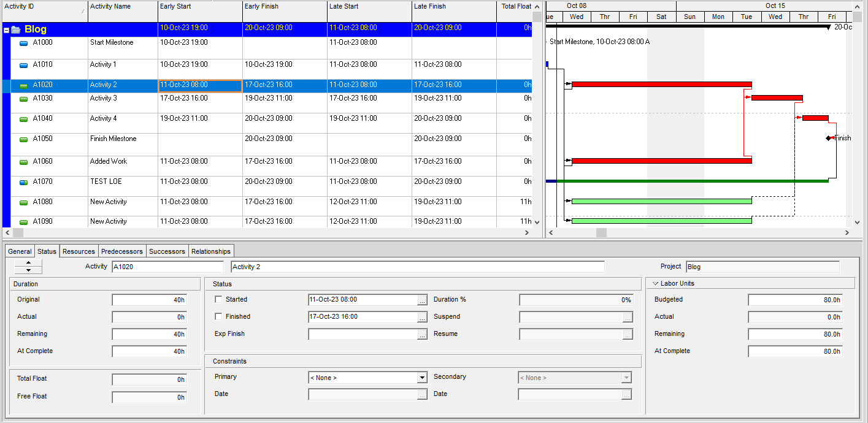Click the Finish Milestone diamond in Gantt chart
Image resolution: width=868 pixels, height=423 pixels.
[828, 139]
